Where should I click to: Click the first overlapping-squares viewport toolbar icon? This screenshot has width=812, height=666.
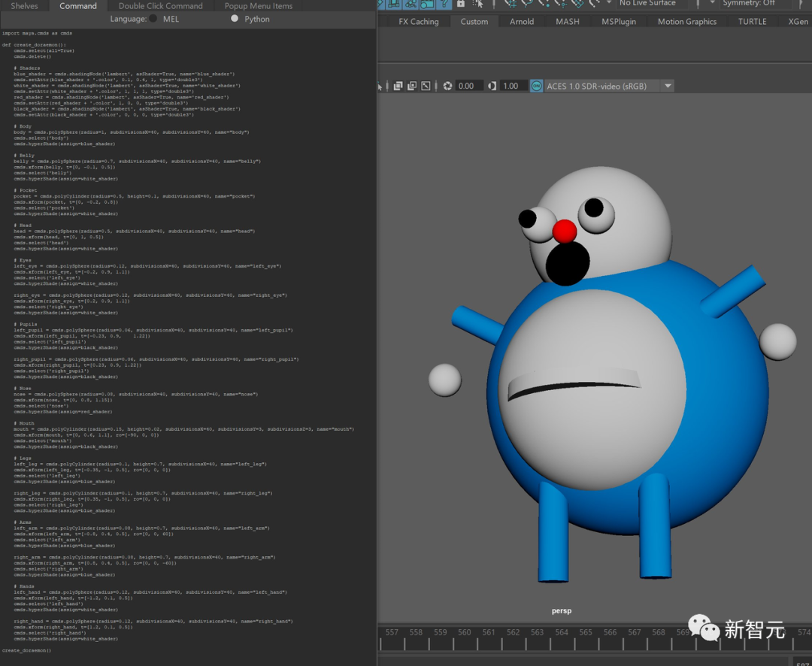[398, 86]
